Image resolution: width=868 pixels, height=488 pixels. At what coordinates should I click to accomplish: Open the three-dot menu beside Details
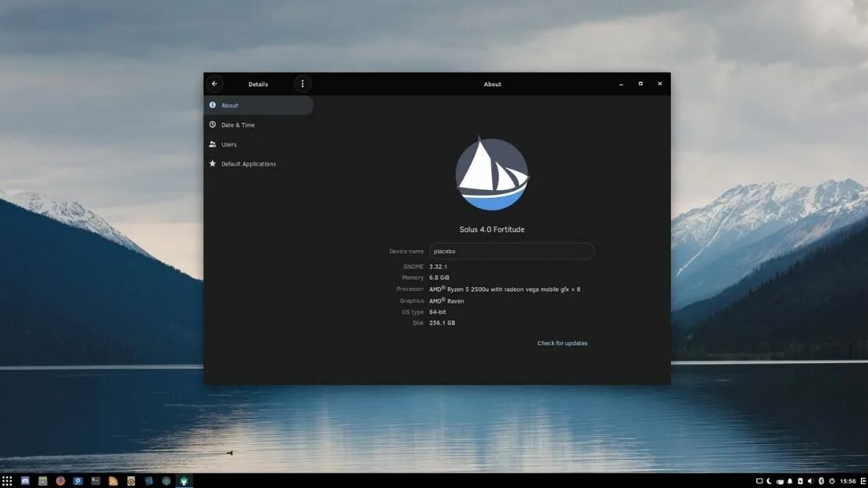(x=303, y=84)
